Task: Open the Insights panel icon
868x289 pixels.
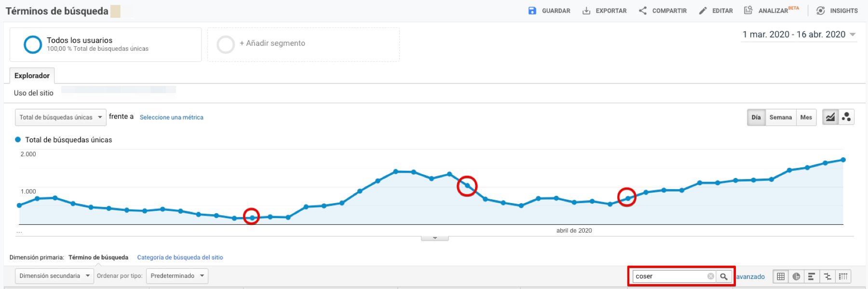Action: [x=820, y=11]
